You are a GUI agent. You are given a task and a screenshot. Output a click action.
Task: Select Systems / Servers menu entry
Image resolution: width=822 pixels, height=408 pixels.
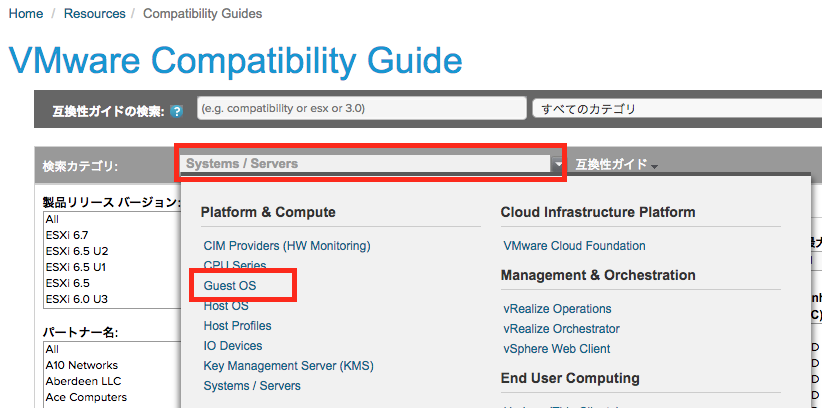252,386
